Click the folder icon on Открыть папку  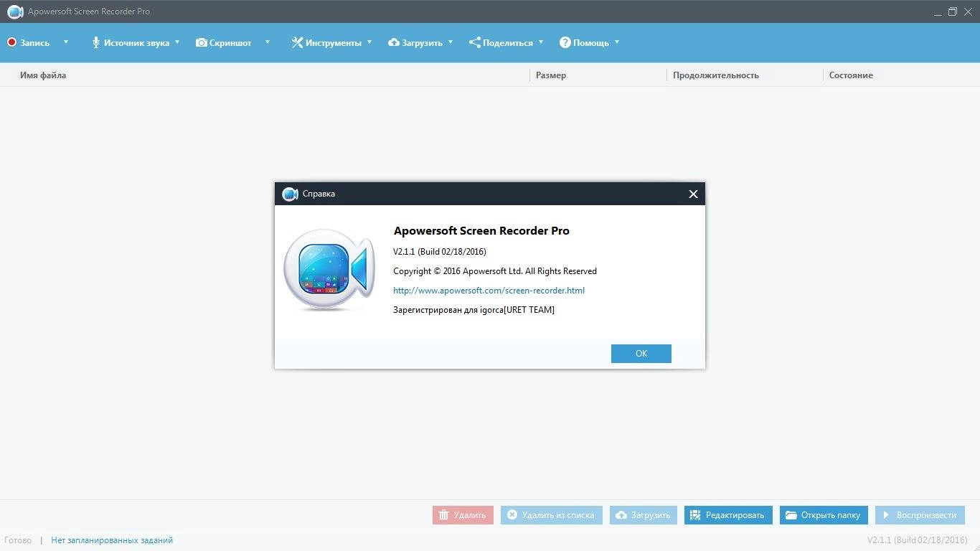791,515
